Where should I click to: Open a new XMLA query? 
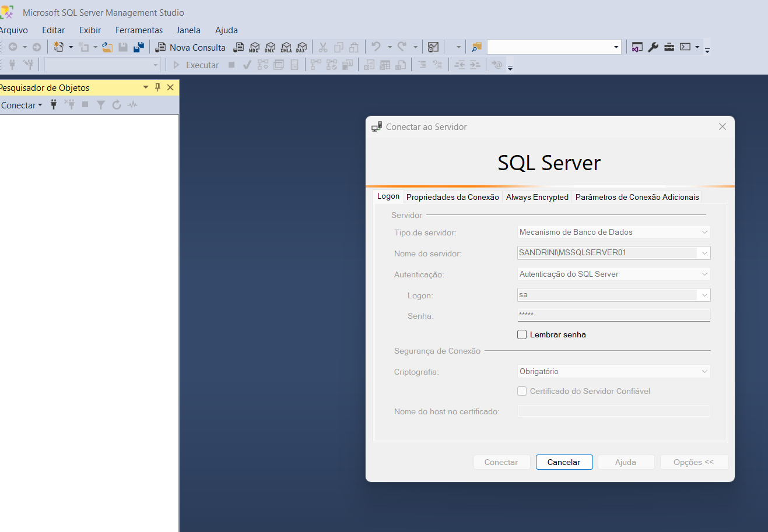coord(286,47)
